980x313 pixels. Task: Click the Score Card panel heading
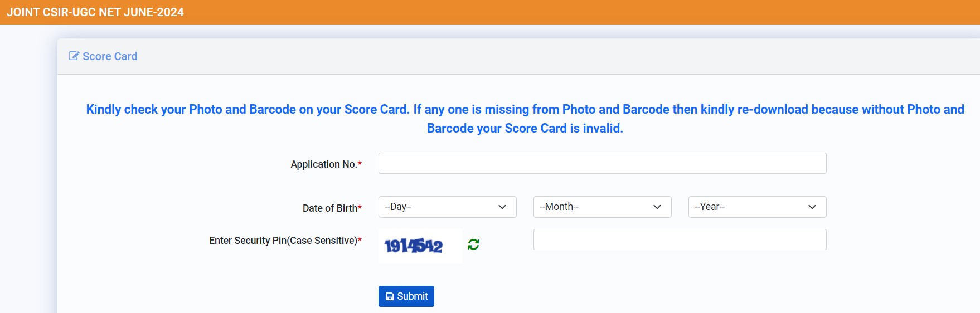[110, 56]
